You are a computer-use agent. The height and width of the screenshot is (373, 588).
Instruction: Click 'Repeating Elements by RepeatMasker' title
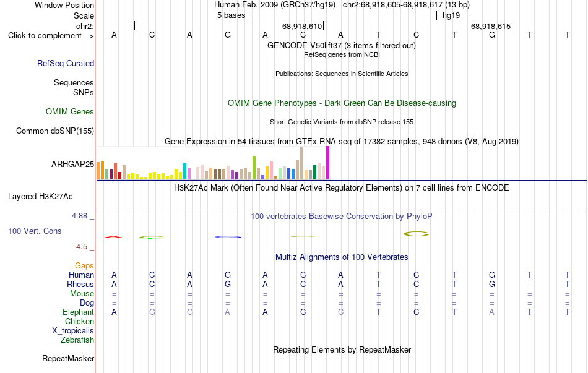coord(342,350)
